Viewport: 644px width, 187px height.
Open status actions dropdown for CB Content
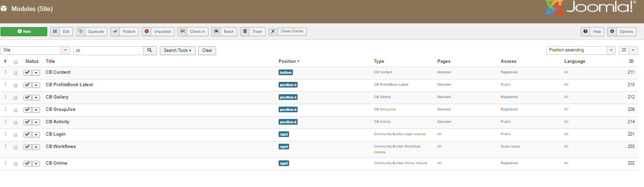[36, 72]
